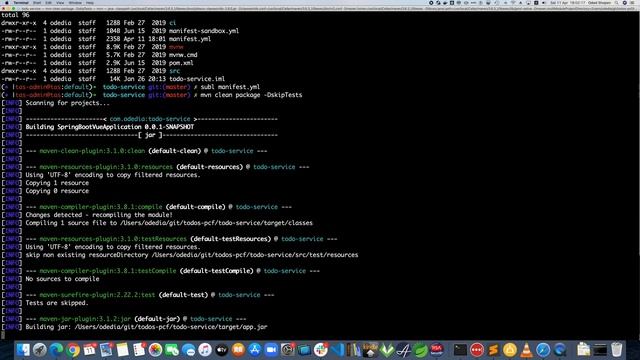Viewport: 640px width, 360px height.
Task: Open the Terminal menu in menu bar
Action: tap(21, 2)
